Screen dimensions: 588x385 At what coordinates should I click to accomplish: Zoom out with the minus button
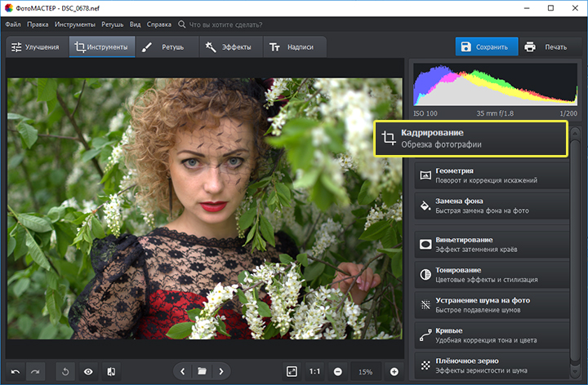click(x=337, y=371)
